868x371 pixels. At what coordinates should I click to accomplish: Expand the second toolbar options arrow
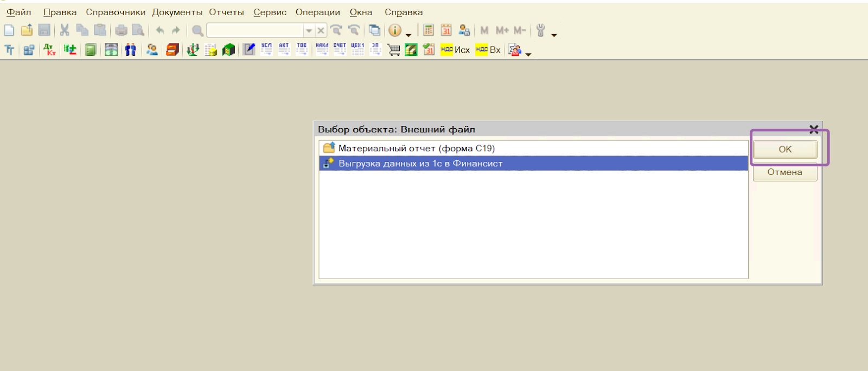point(528,54)
